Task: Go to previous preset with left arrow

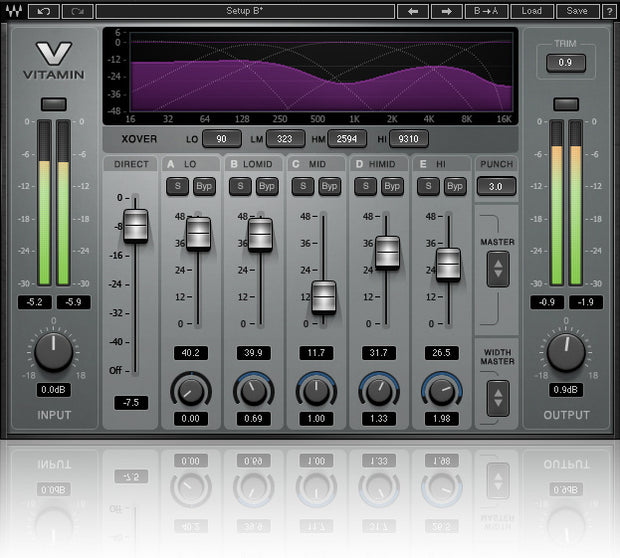Action: [x=413, y=11]
